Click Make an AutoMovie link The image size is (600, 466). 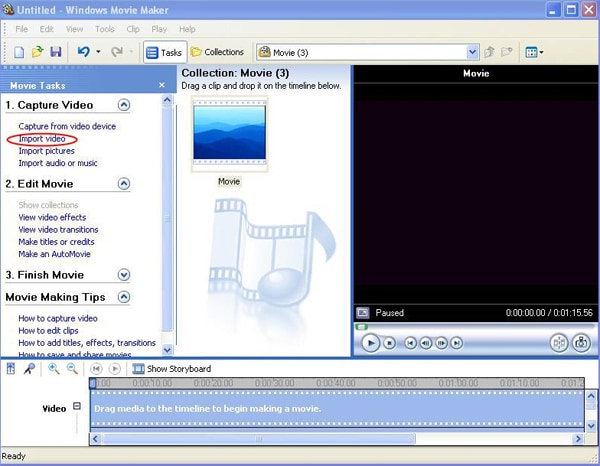click(54, 254)
